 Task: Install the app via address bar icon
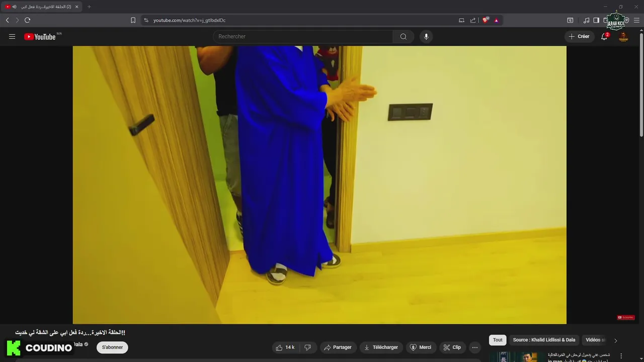coord(461,20)
